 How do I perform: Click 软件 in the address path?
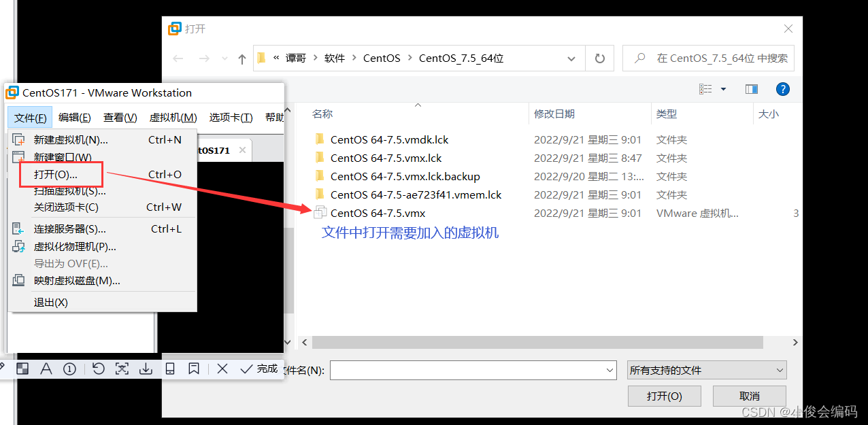pyautogui.click(x=335, y=58)
